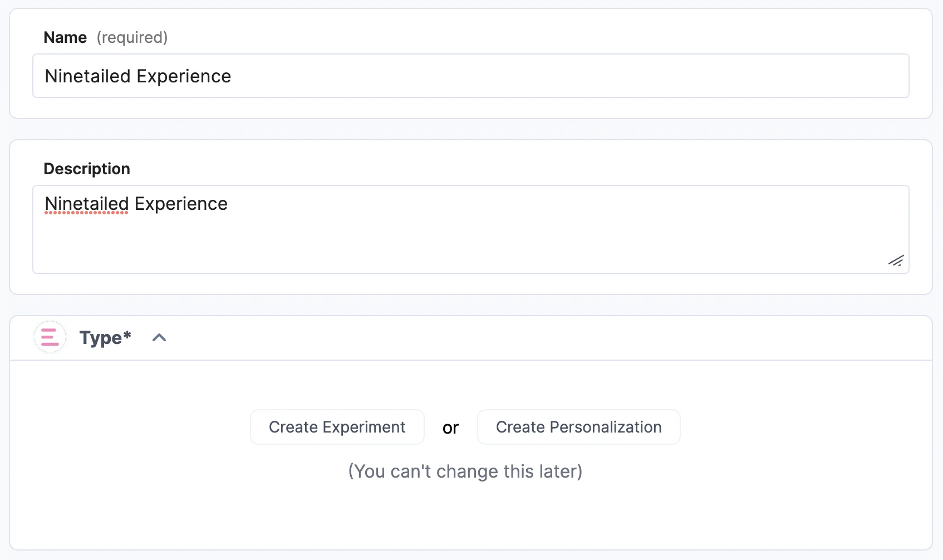Place cursor on "Experience" in the Name field

click(184, 76)
